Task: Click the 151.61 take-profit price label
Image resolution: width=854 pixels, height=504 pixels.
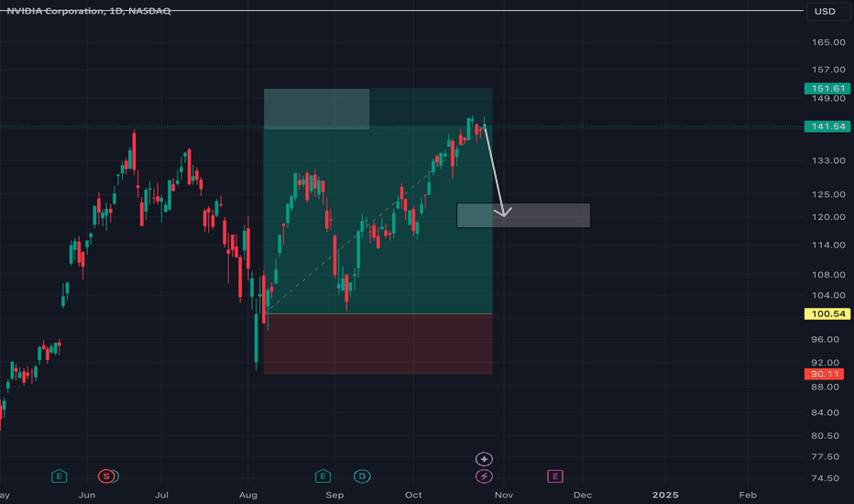Action: click(x=827, y=88)
